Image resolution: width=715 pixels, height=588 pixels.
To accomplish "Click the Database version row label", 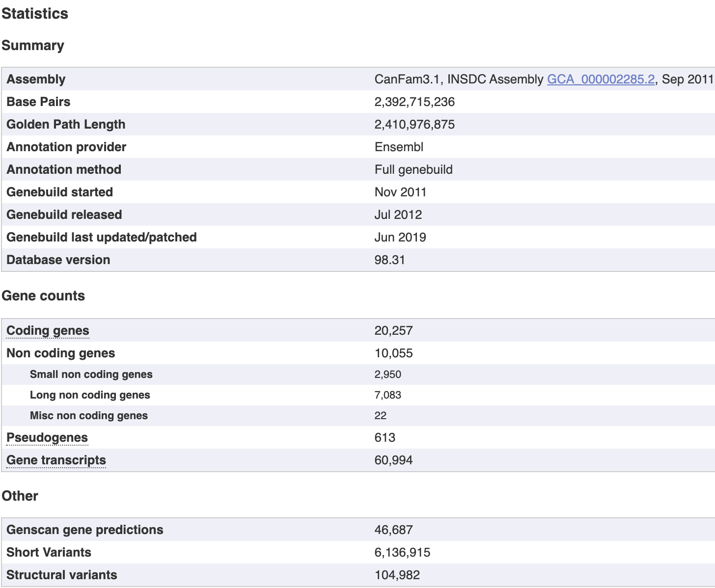I will 58,260.
